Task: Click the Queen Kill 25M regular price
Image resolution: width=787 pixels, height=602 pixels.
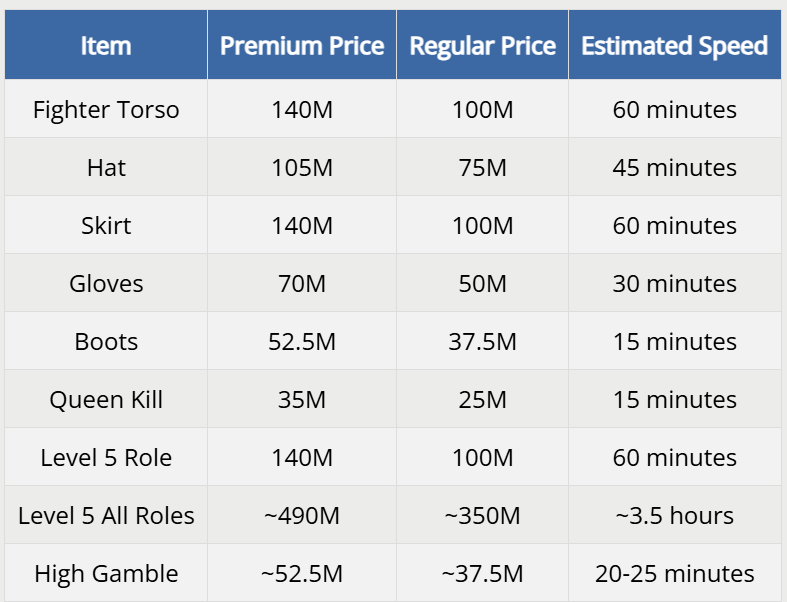Action: (482, 399)
